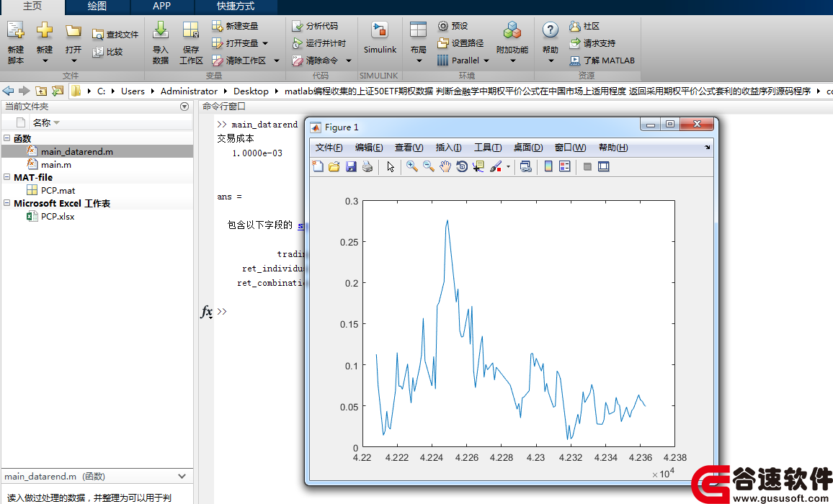Viewport: 833px width, 504px height.
Task: Select the Brush data tool in Figure 1
Action: click(x=496, y=167)
